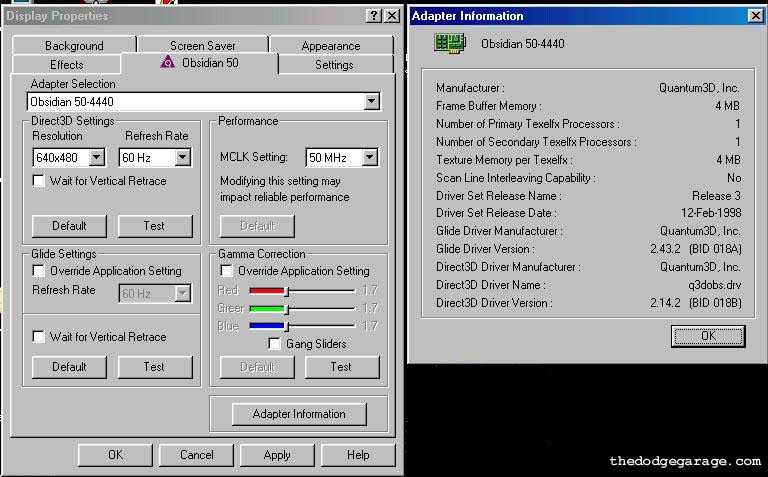Switch to the Background tab
768x477 pixels.
[74, 46]
